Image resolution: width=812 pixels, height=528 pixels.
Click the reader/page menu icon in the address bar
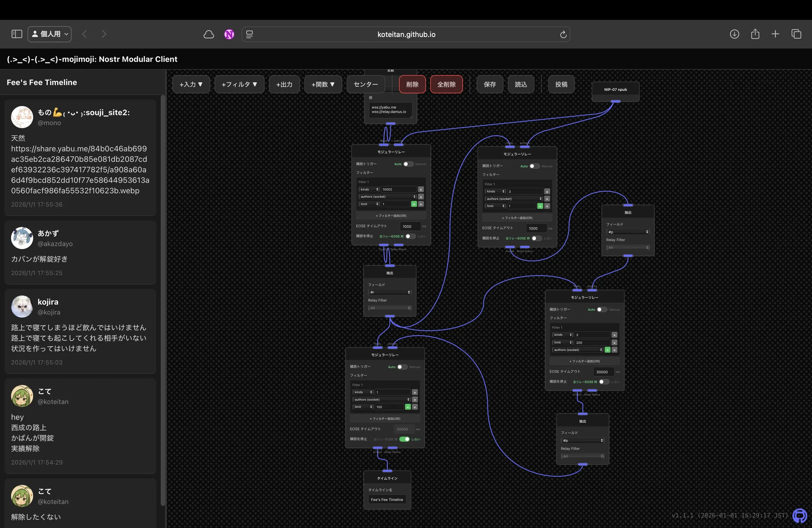pos(249,35)
